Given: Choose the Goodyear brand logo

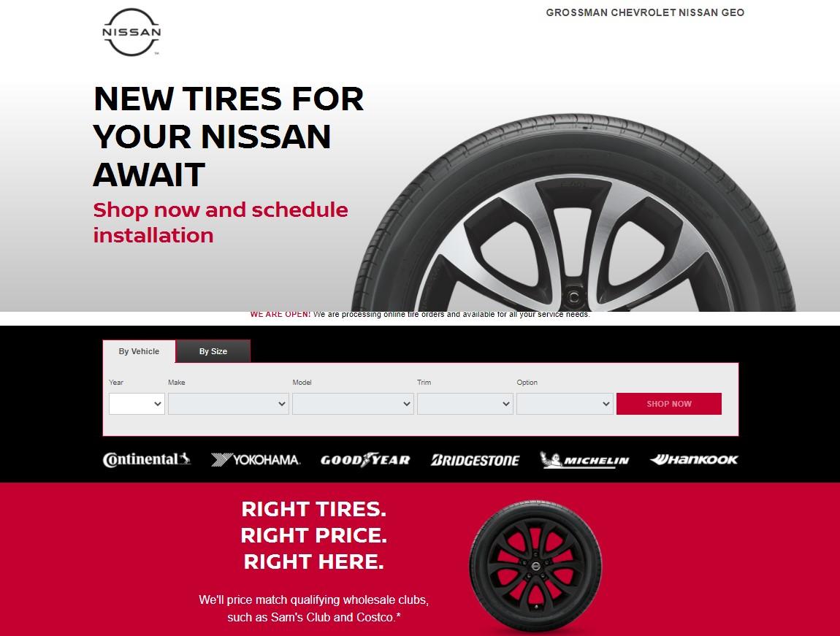Looking at the screenshot, I should pos(365,460).
